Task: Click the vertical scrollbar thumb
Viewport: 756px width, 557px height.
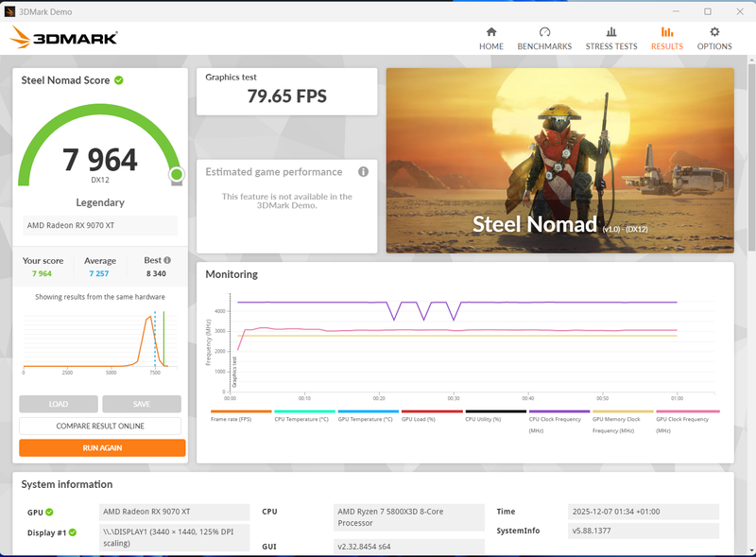Action: (751, 157)
